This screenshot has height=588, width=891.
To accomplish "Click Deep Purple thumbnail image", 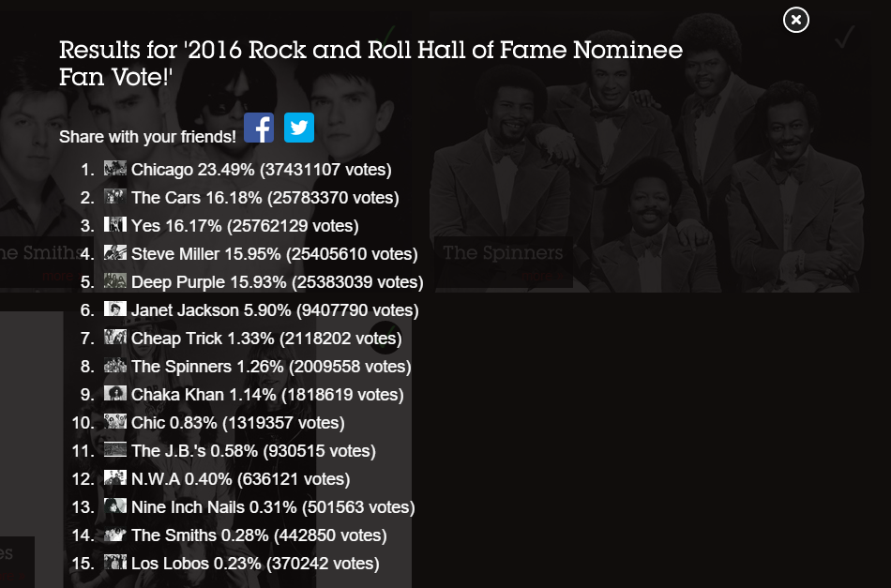I will tap(115, 281).
